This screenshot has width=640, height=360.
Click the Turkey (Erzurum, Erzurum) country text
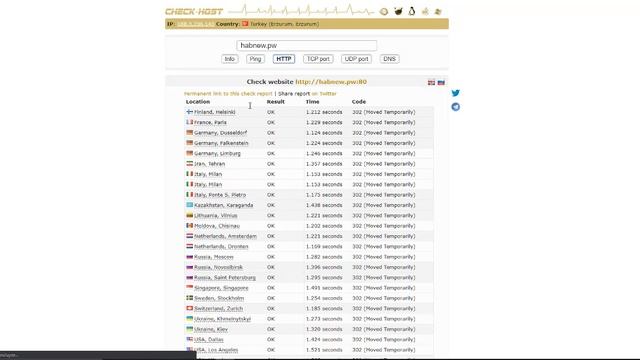pos(284,24)
